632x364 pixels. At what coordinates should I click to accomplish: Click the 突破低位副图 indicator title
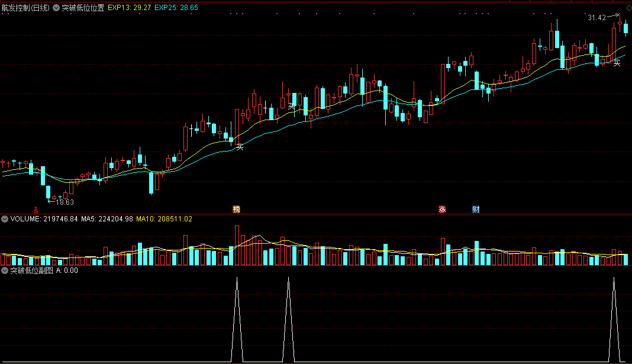(x=32, y=270)
